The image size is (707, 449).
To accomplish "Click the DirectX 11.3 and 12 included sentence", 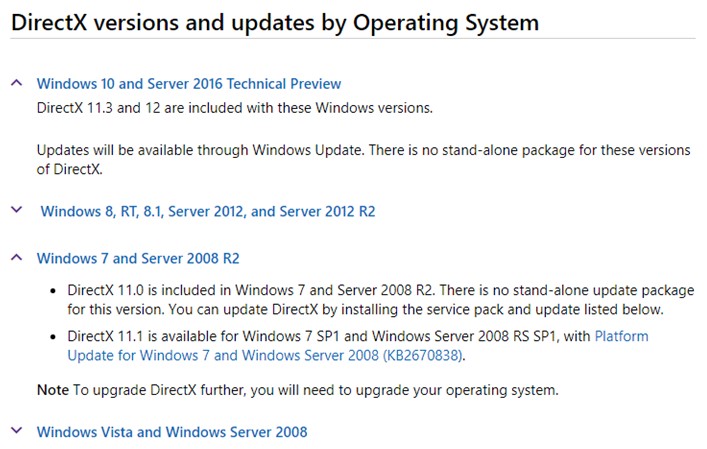I will click(x=234, y=108).
